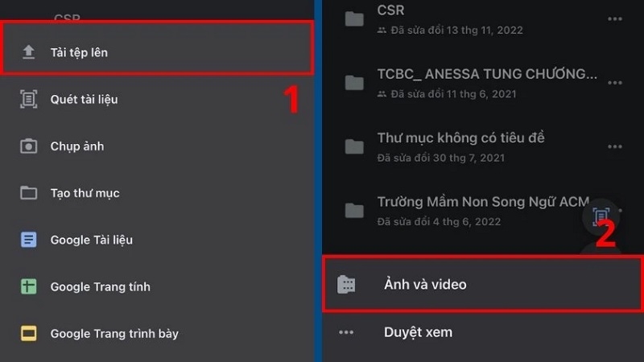Screen dimensions: 644x362
Task: Tap the Ảnh và video gallery icon
Action: pyautogui.click(x=346, y=285)
